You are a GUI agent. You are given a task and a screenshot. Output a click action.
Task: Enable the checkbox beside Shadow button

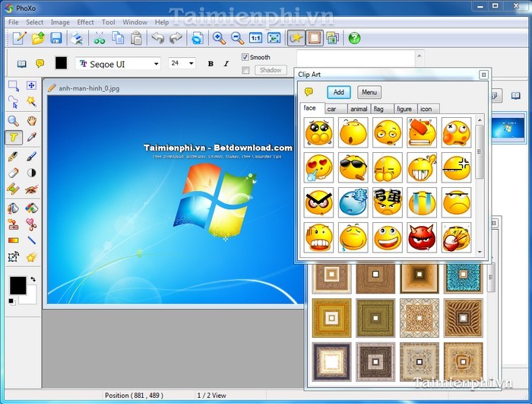(x=245, y=70)
